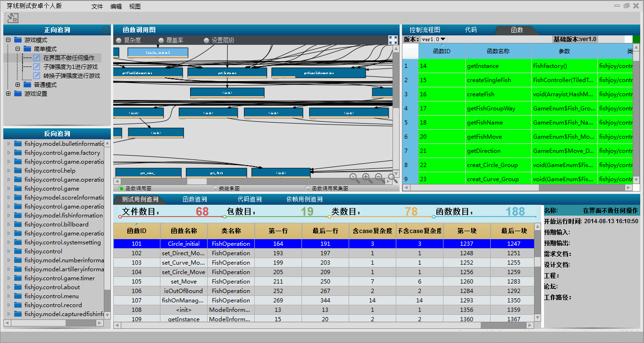Click the folder icon beside 游戏模式
This screenshot has height=343, width=644.
[x=18, y=40]
